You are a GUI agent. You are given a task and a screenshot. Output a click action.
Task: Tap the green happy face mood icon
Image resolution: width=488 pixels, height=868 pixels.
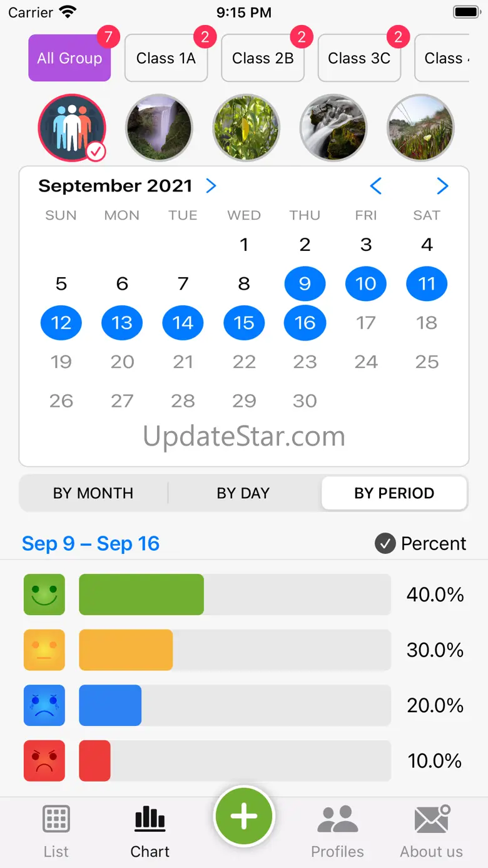tap(44, 594)
